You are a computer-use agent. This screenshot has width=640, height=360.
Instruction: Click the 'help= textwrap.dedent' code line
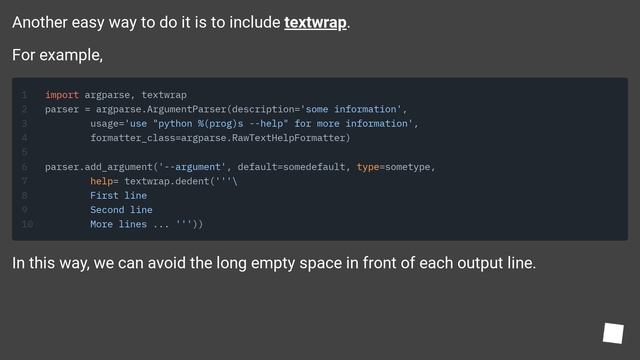[164, 181]
